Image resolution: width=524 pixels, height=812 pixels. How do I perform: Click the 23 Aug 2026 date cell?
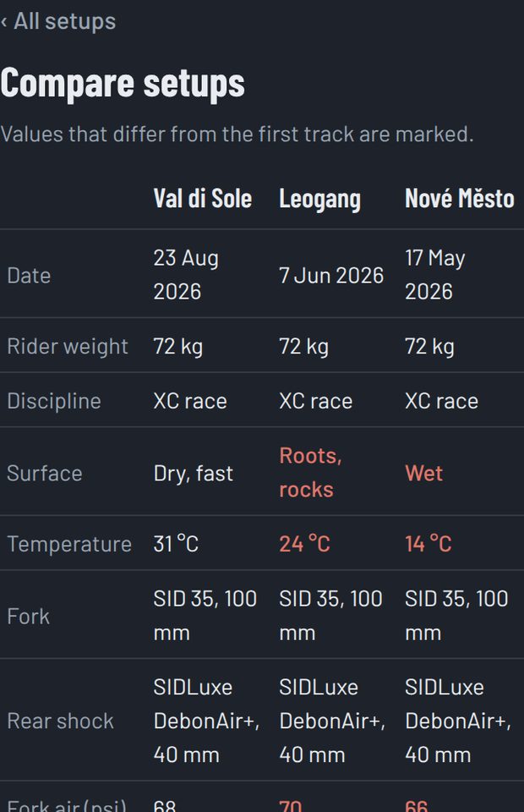point(186,274)
